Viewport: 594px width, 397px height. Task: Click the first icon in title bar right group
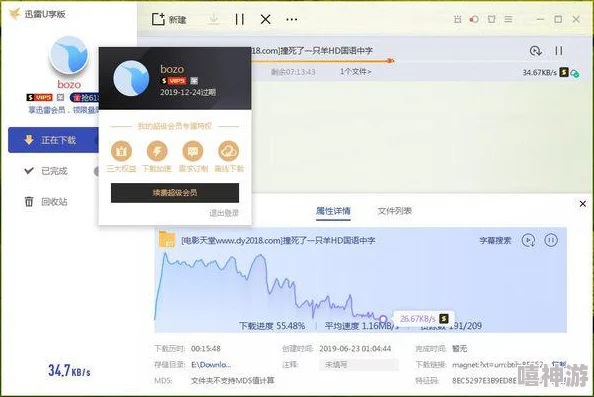click(x=458, y=19)
